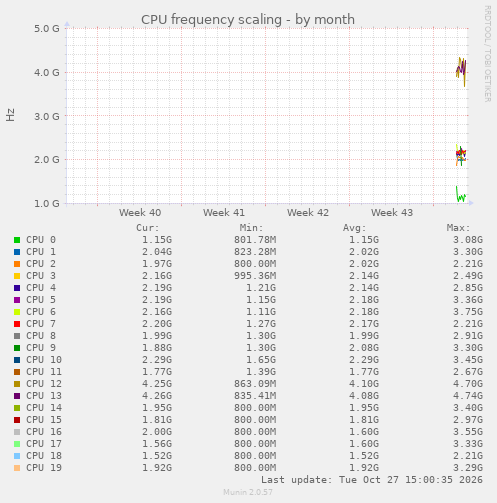Screen dimensions: 497x503
Task: Click the 'Week 41' axis label
Action: [x=224, y=213]
